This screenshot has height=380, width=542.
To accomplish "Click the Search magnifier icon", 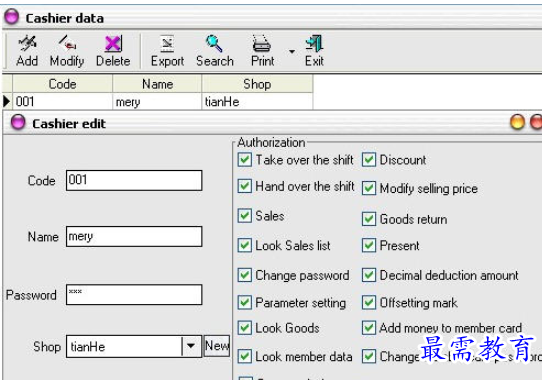I will 214,43.
